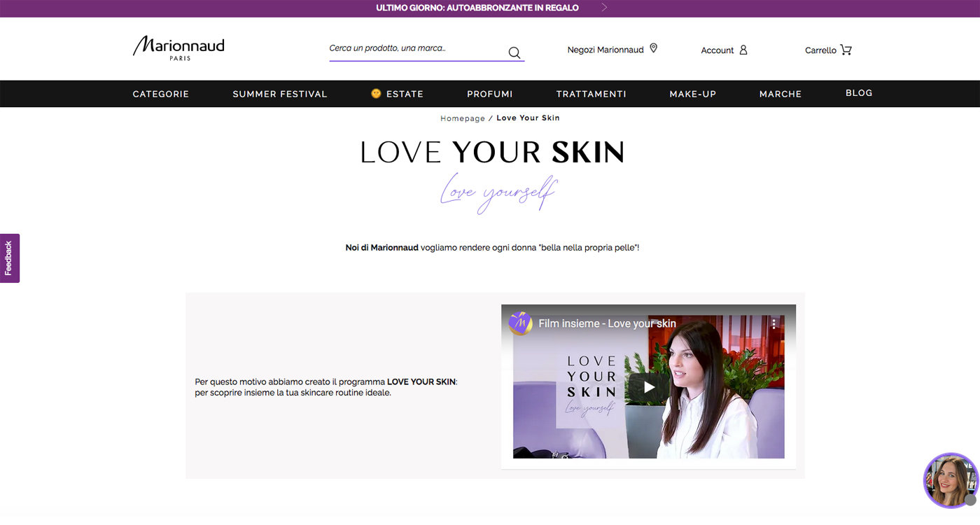
Task: Click the Homepage breadcrumb link
Action: [463, 118]
